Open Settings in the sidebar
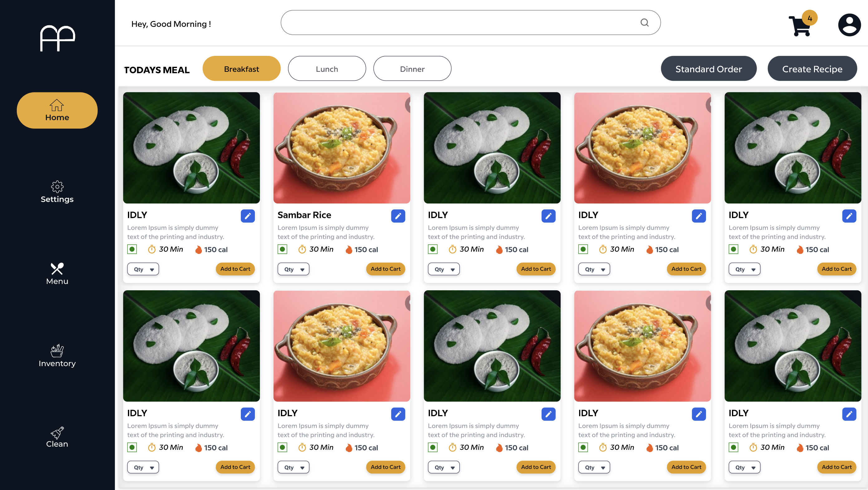This screenshot has width=868, height=490. point(57,192)
